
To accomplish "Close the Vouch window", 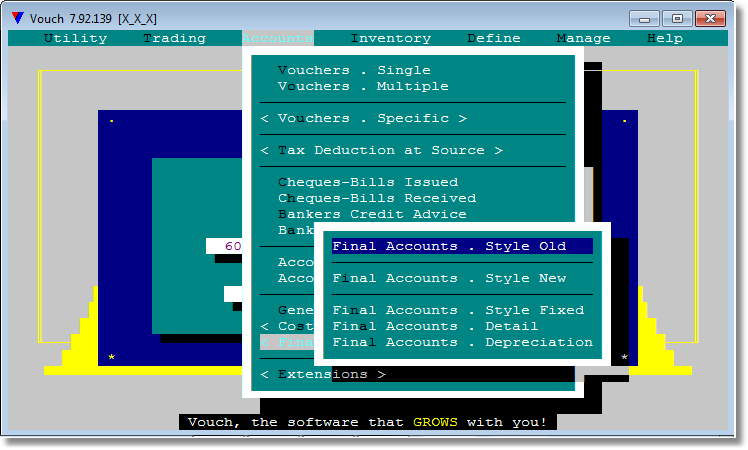I will click(x=710, y=19).
